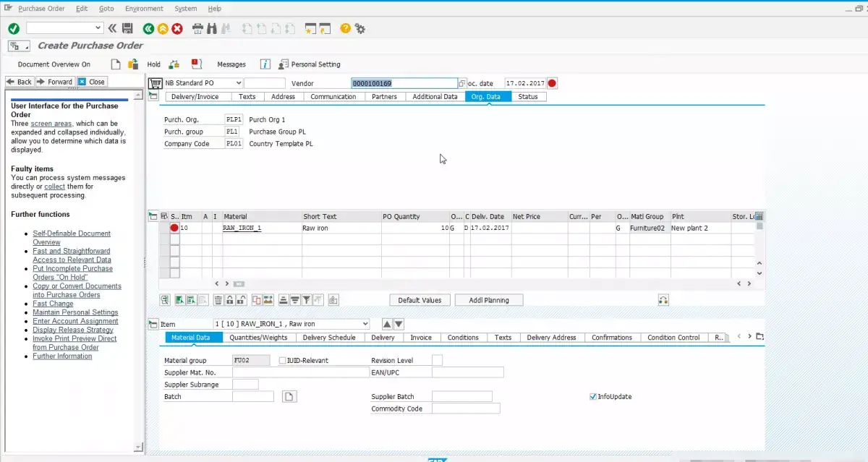The height and width of the screenshot is (462, 868).
Task: Click the Save diskette icon
Action: 127,28
